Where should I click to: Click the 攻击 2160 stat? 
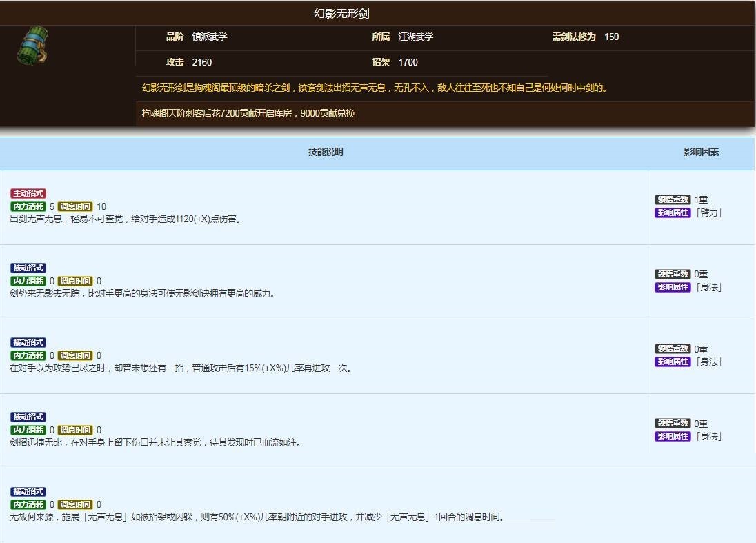(x=189, y=62)
